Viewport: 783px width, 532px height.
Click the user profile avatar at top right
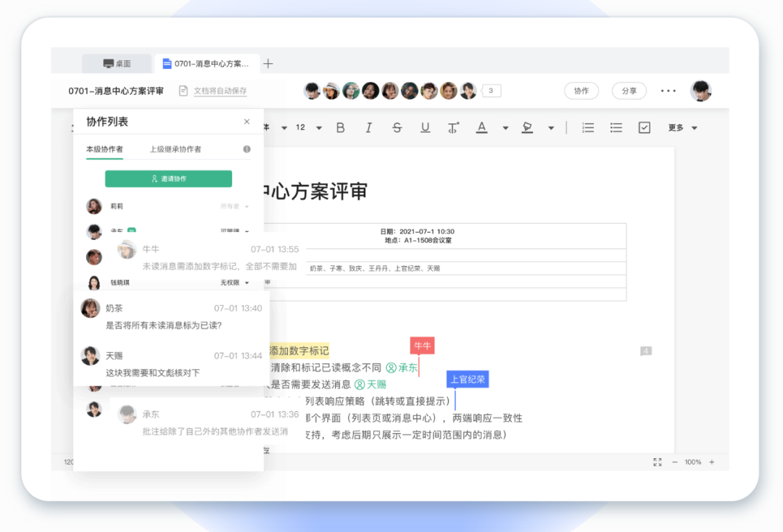[701, 91]
